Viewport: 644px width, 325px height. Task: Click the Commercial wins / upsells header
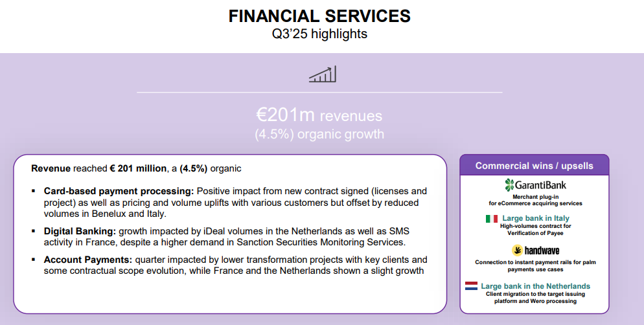[534, 166]
